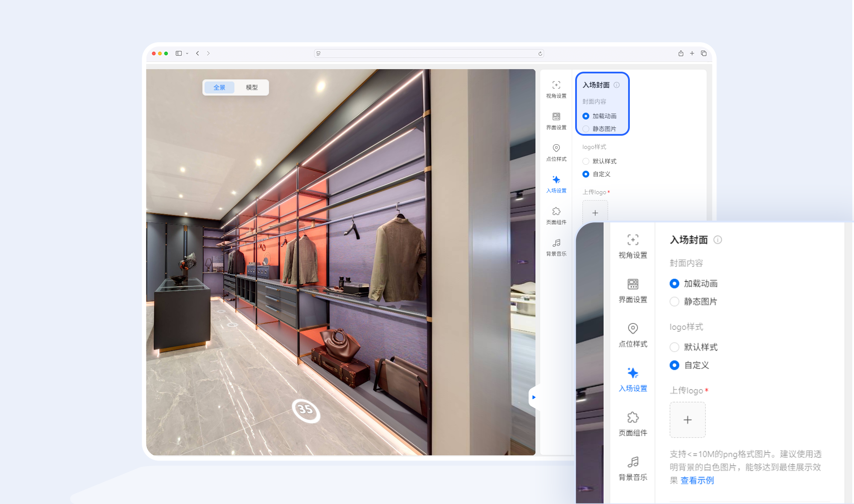
Task: Expand the browser sidebar dropdown chevron
Action: (187, 54)
